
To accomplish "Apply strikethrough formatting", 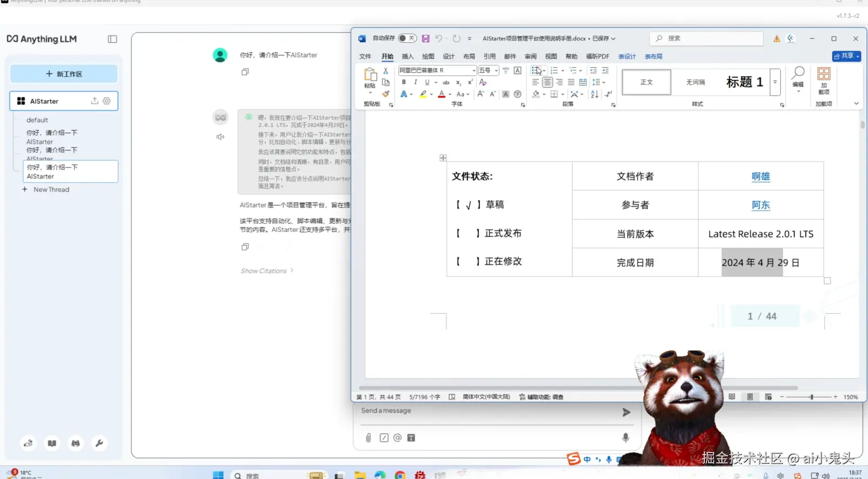I will pos(446,82).
